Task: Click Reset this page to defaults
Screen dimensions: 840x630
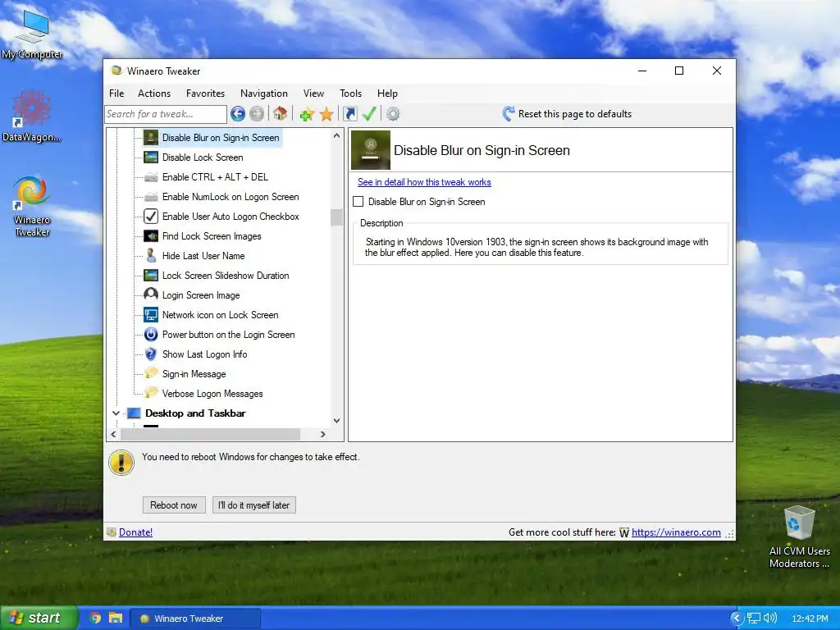Action: coord(567,113)
